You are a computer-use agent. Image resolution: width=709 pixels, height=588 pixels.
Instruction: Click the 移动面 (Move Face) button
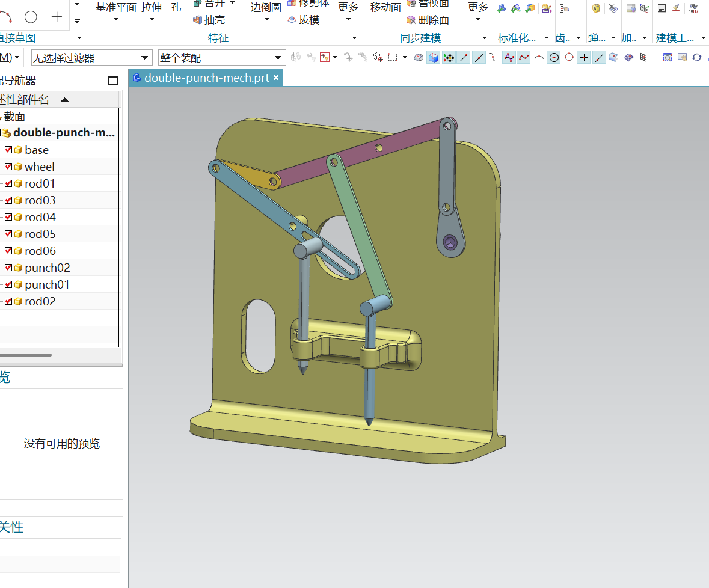[385, 7]
